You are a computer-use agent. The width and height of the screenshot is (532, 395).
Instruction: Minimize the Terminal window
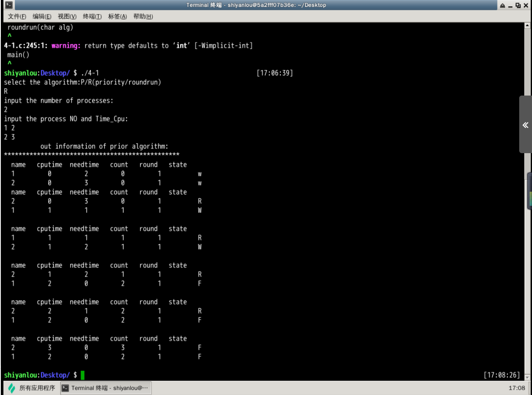tap(510, 5)
